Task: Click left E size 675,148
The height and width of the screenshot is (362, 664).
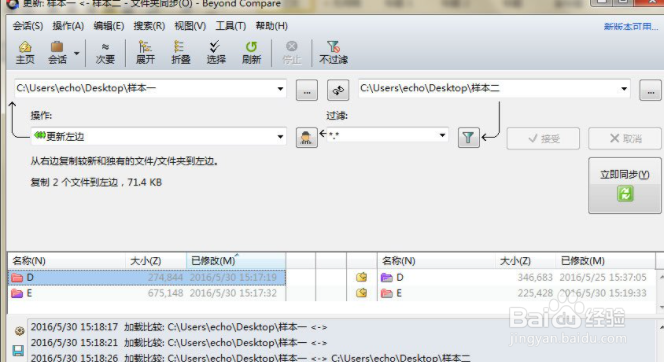Action: pos(165,293)
